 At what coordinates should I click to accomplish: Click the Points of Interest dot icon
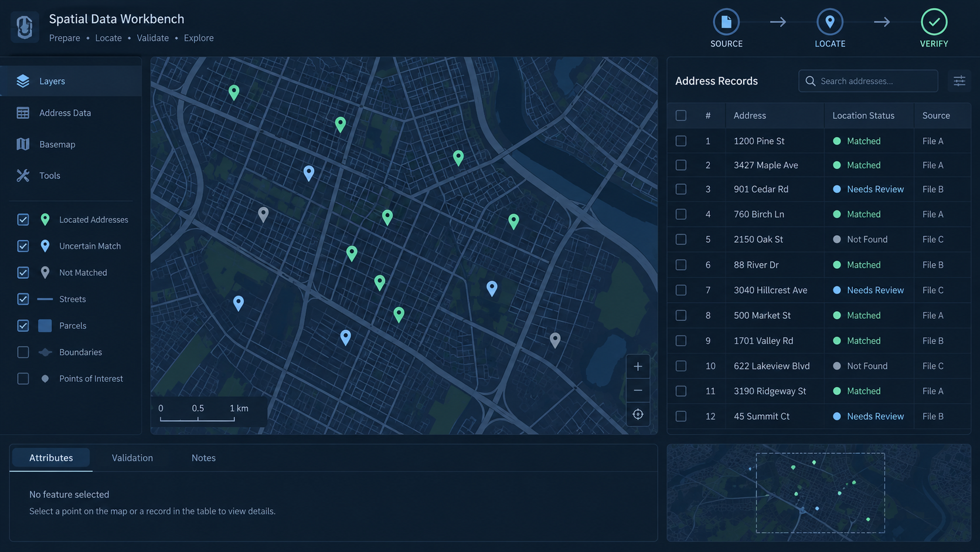[x=45, y=378]
